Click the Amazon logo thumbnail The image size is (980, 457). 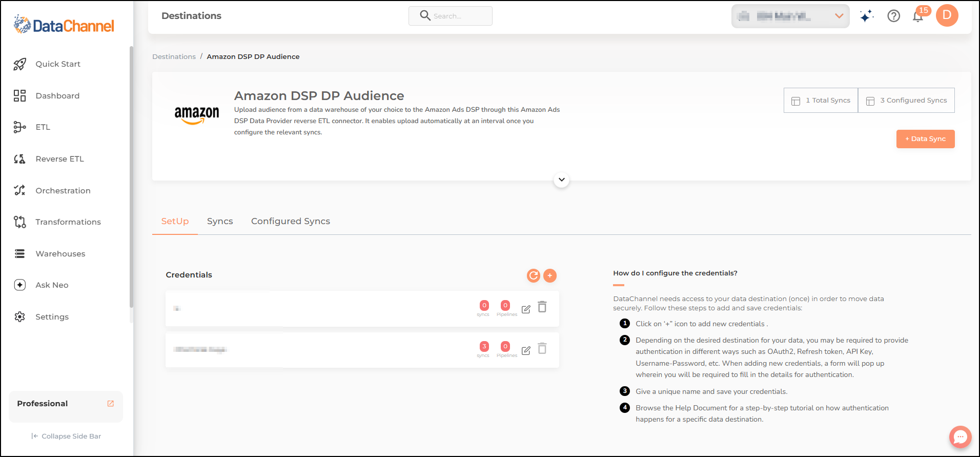click(197, 115)
